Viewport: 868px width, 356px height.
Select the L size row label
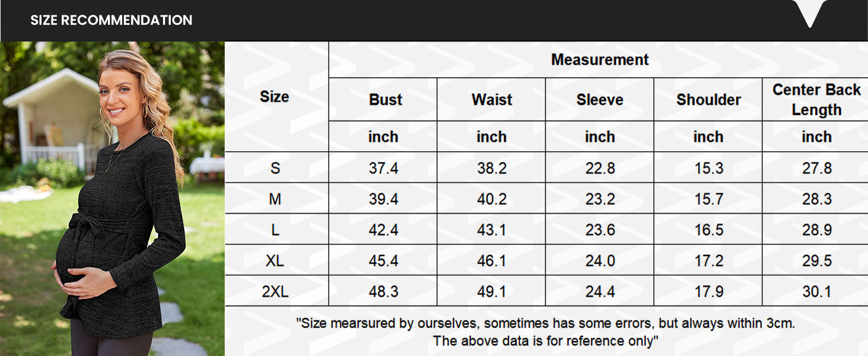pyautogui.click(x=275, y=230)
